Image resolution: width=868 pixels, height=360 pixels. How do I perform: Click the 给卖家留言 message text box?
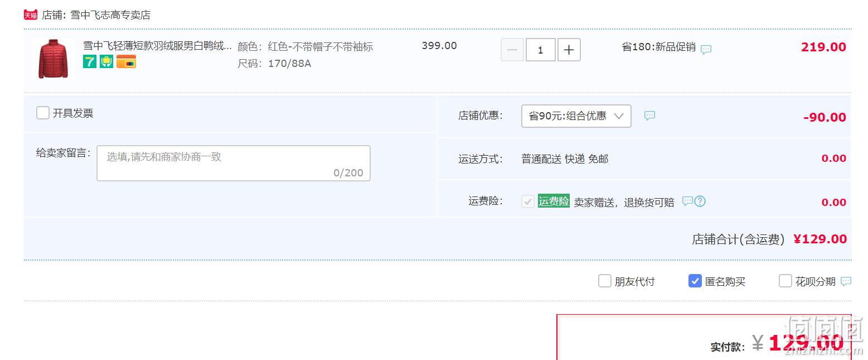point(234,163)
